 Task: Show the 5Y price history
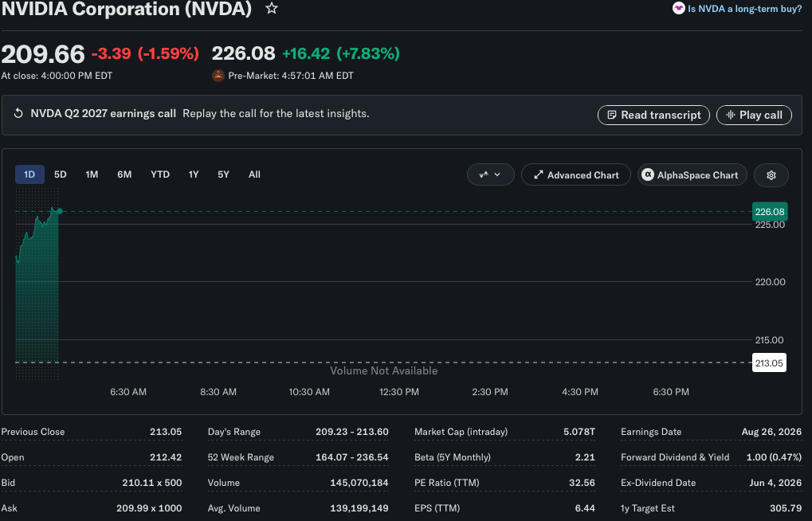pyautogui.click(x=223, y=174)
